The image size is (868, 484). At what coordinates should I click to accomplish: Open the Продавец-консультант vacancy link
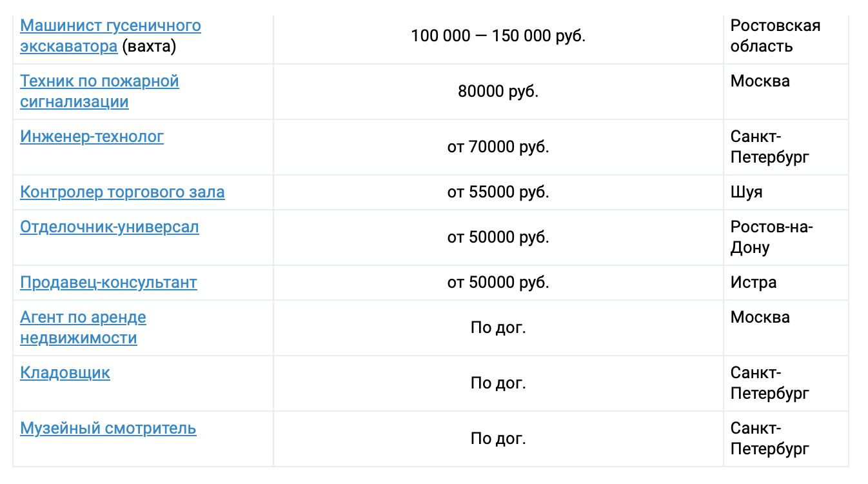point(108,283)
